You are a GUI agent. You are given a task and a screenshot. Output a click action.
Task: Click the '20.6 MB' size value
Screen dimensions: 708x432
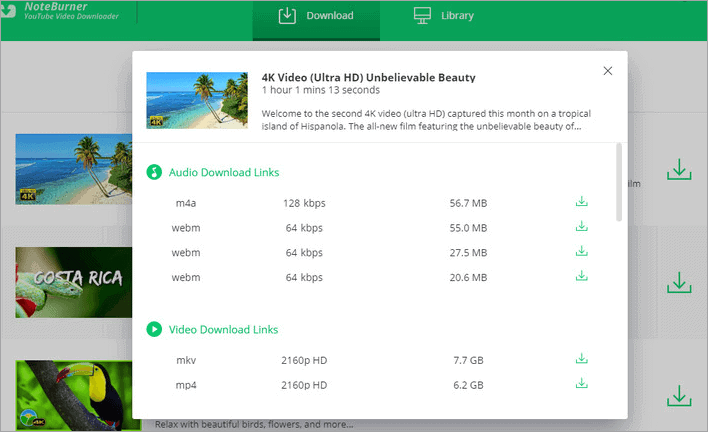468,278
